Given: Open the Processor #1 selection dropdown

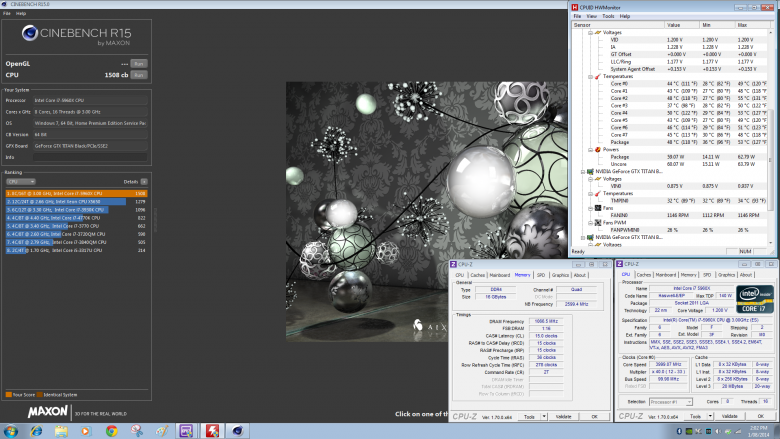Looking at the screenshot, I should point(671,402).
